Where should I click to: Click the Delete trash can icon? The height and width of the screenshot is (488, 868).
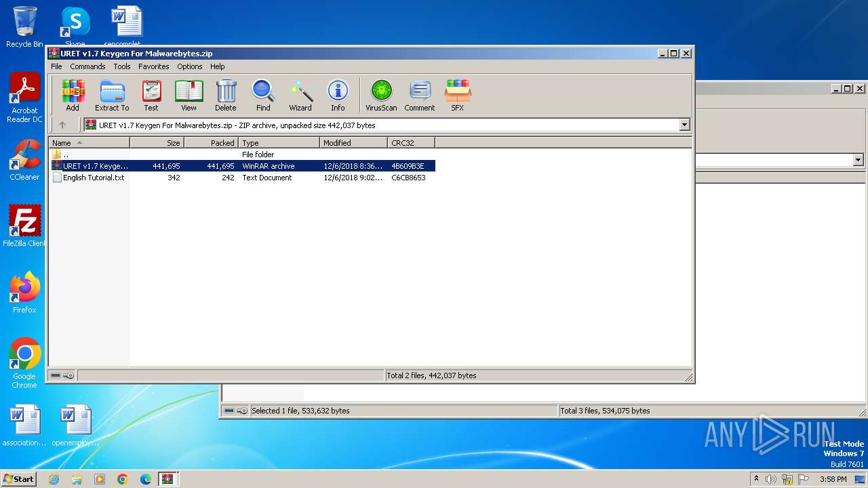pyautogui.click(x=226, y=95)
